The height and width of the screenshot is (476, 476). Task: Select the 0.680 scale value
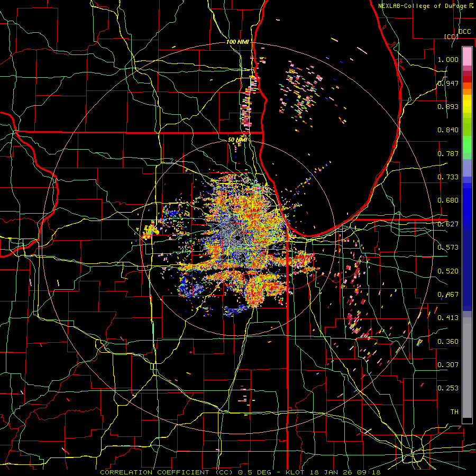[448, 200]
